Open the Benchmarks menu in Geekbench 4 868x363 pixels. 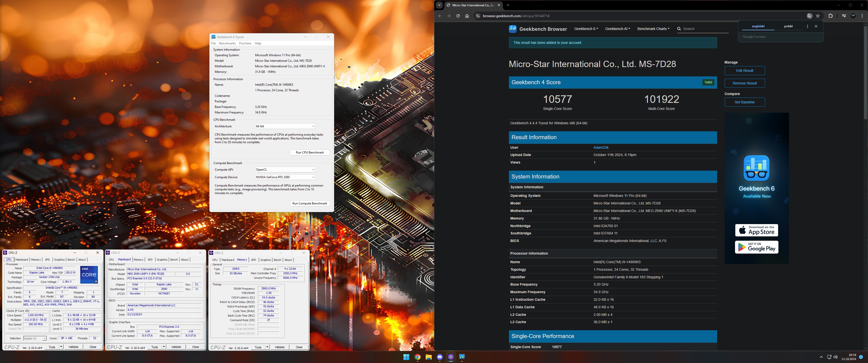[x=227, y=43]
